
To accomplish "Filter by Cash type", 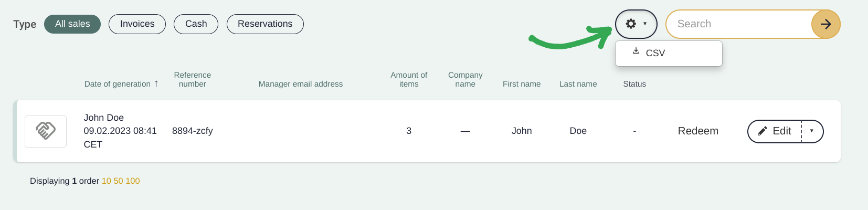I will point(196,24).
